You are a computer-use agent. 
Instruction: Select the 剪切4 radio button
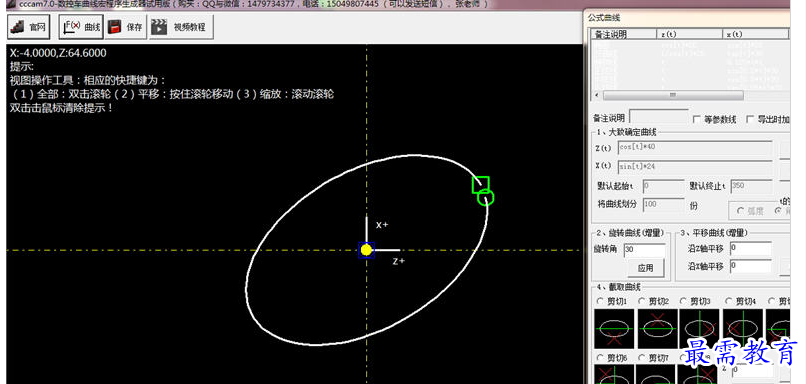728,301
